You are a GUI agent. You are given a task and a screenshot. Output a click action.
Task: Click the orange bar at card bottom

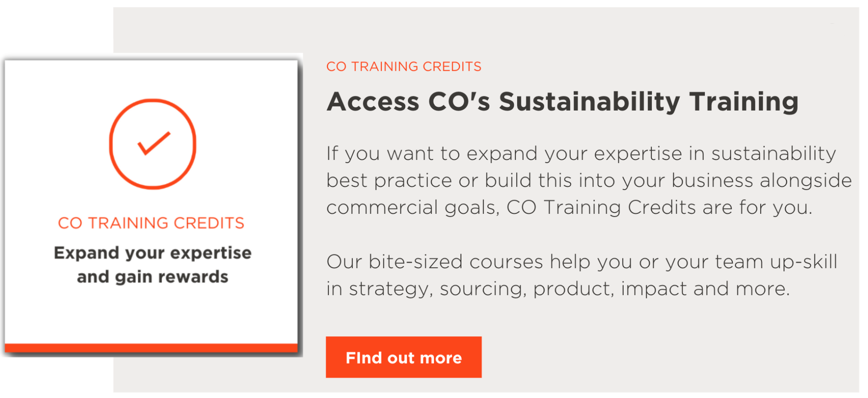pos(151,348)
